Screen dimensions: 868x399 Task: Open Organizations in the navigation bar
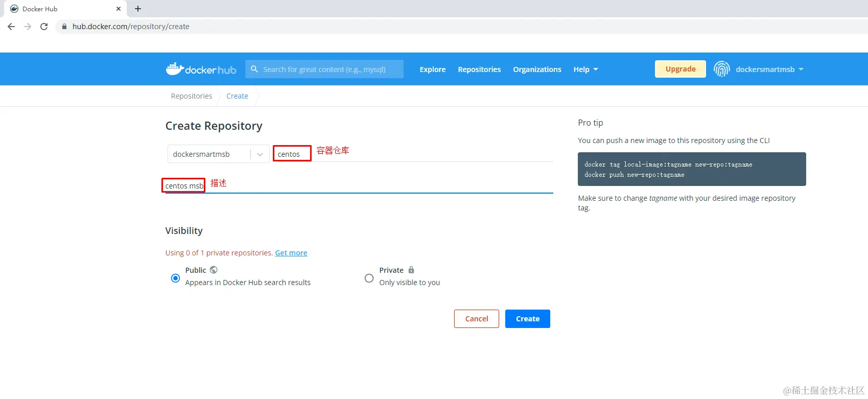537,69
